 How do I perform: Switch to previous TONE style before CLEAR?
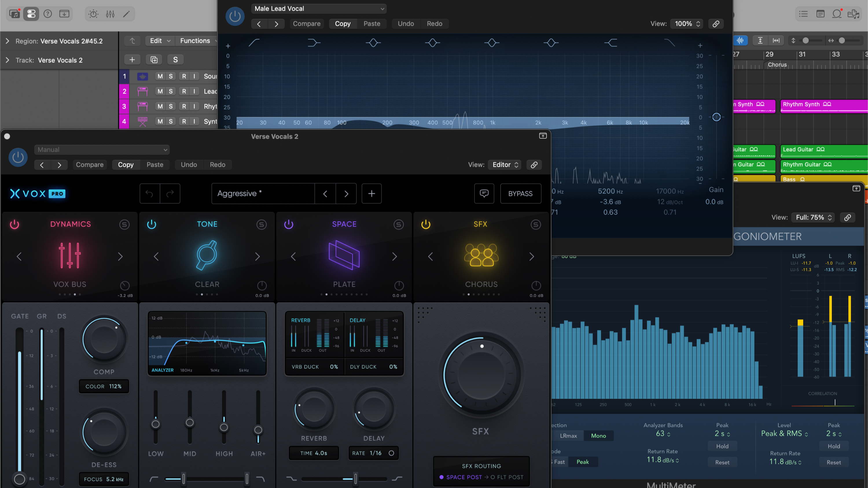(x=156, y=257)
